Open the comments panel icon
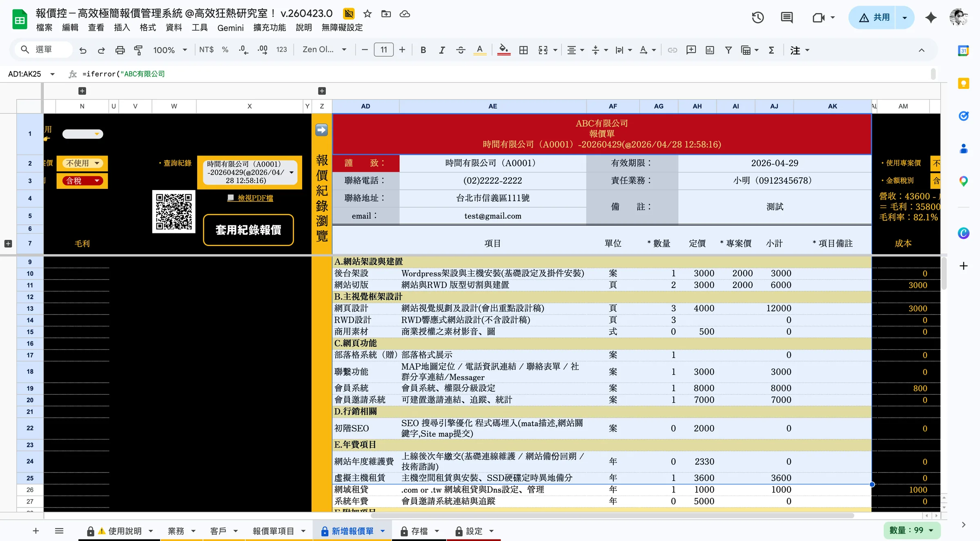 786,18
